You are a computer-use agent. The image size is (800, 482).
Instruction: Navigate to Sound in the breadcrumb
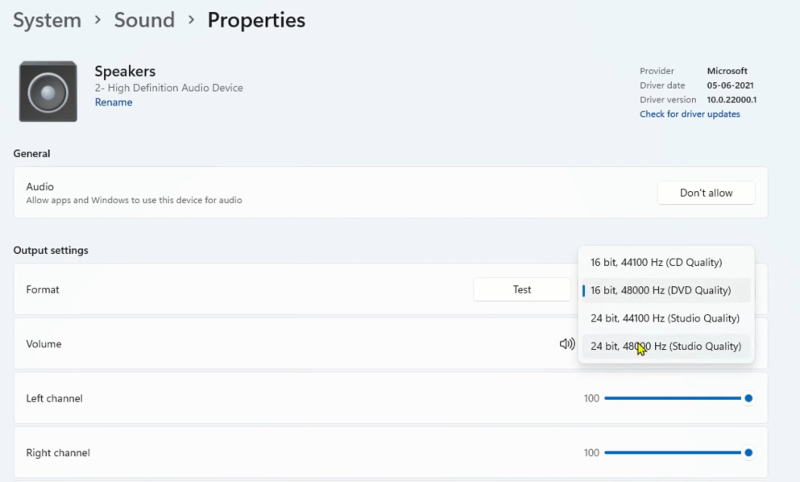[144, 20]
